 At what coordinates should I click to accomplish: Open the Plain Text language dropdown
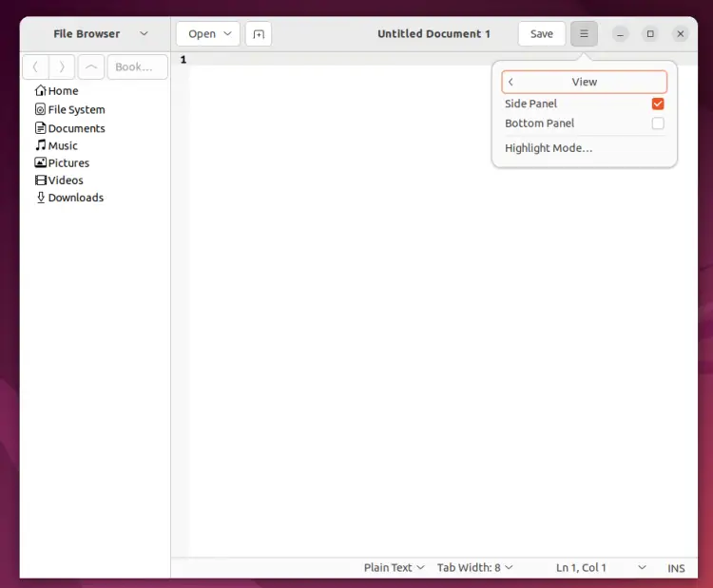click(394, 567)
